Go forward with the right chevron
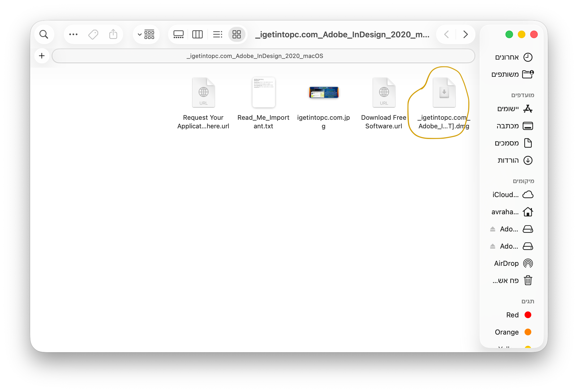 click(x=465, y=34)
